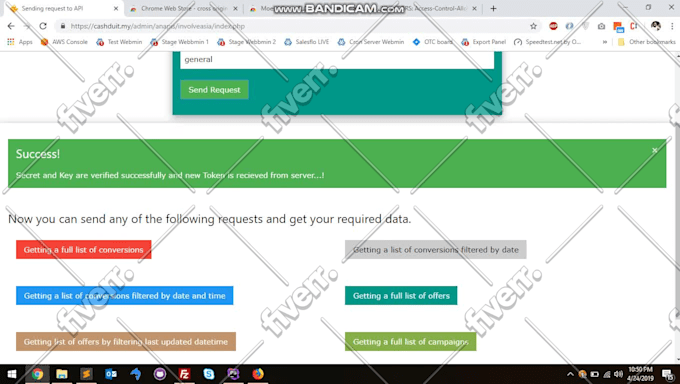
Task: Click the Send Request button
Action: coord(214,90)
